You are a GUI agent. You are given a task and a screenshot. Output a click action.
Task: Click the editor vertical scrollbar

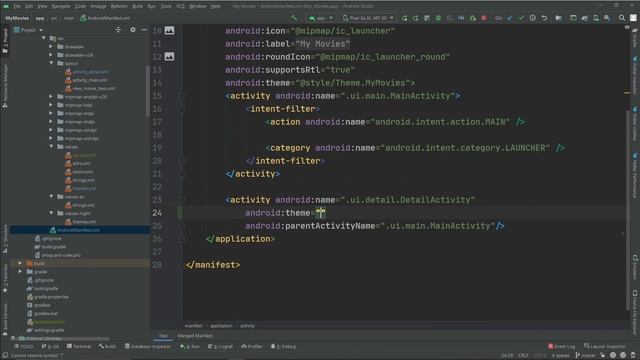[x=628, y=210]
